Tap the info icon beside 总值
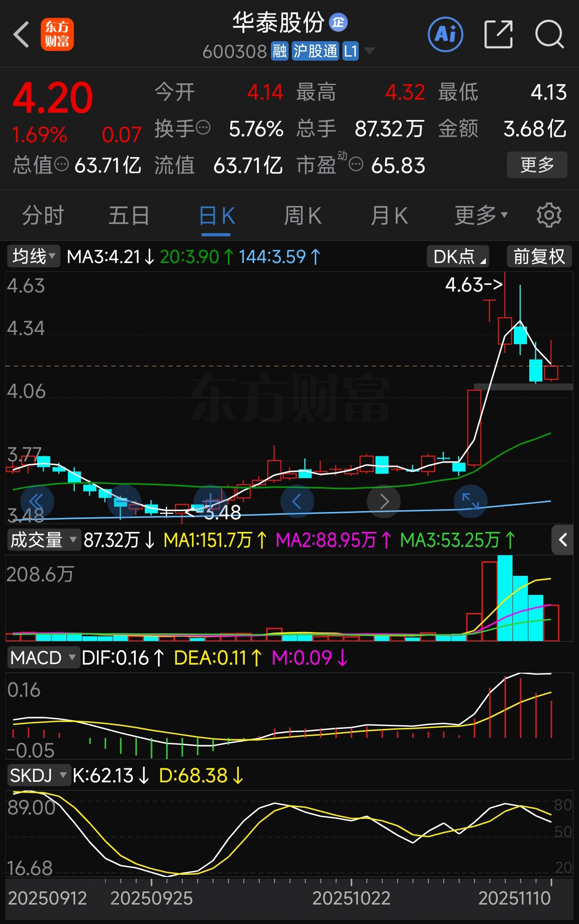579x924 pixels. click(x=62, y=164)
